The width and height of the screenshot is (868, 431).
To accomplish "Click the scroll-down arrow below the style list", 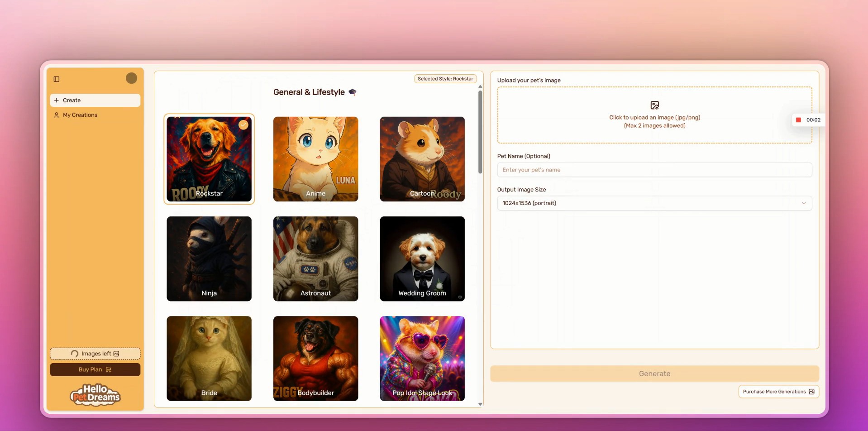I will [x=480, y=403].
